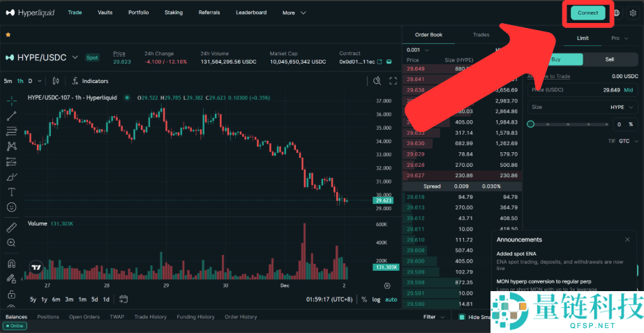Screen dimensions: 644x333
Task: Open Open Orders tab
Action: (84, 317)
